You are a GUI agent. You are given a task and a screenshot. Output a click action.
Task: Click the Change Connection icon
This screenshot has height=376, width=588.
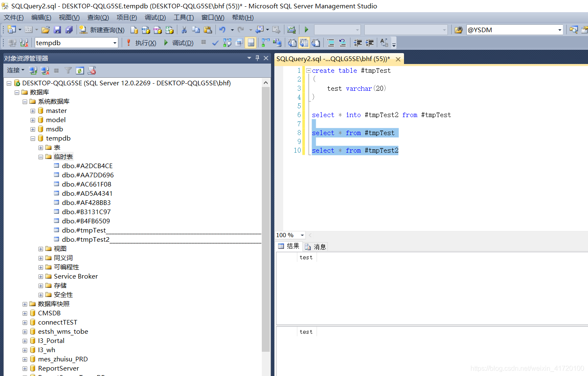tap(24, 43)
